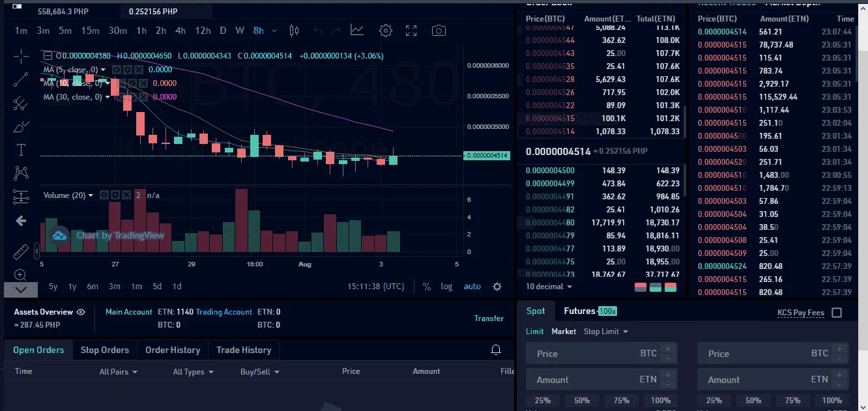This screenshot has height=411, width=868.
Task: Open the indicators line-chart icon
Action: point(357,31)
